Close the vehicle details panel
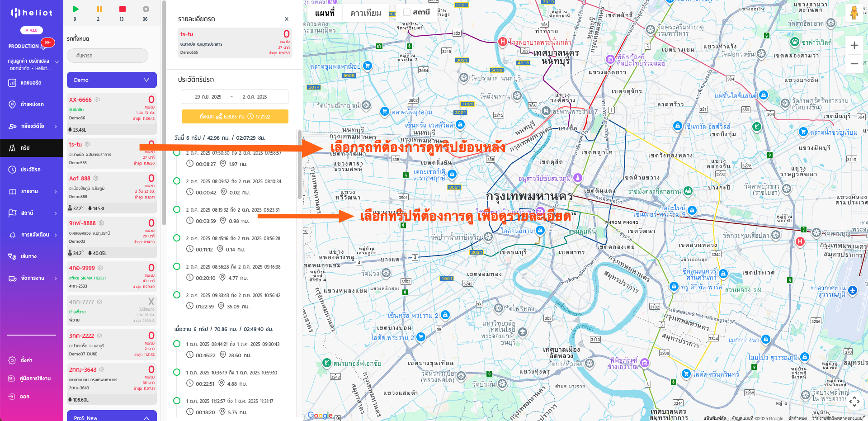This screenshot has width=868, height=421. coord(286,19)
